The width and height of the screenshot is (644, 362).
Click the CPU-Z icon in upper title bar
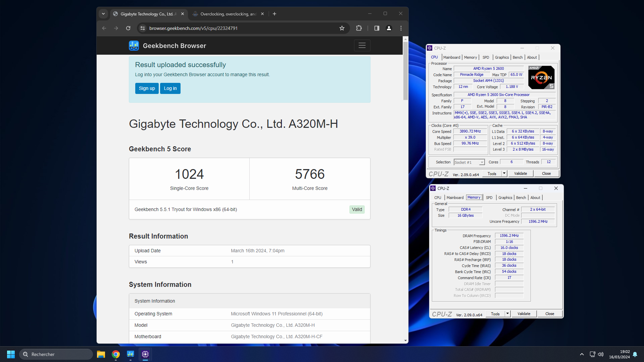coord(430,48)
